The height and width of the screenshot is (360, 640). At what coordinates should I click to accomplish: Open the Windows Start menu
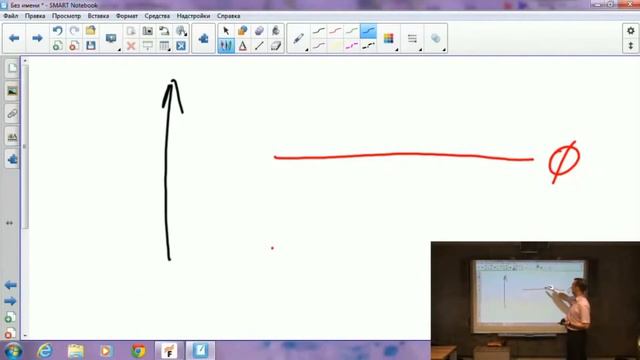(x=13, y=351)
